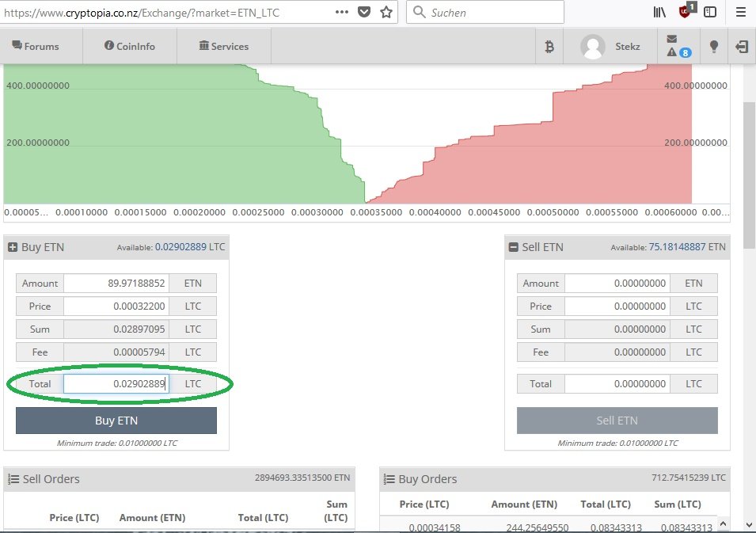Click the Firefox page actions ellipsis
756x533 pixels.
click(x=341, y=12)
